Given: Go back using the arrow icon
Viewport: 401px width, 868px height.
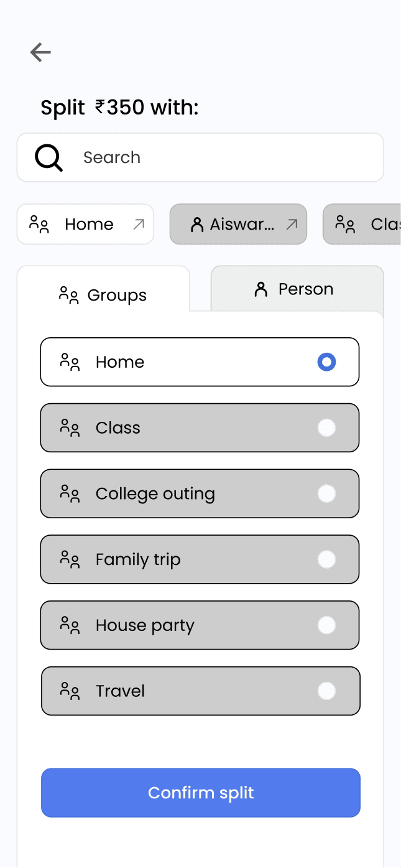Looking at the screenshot, I should [40, 52].
